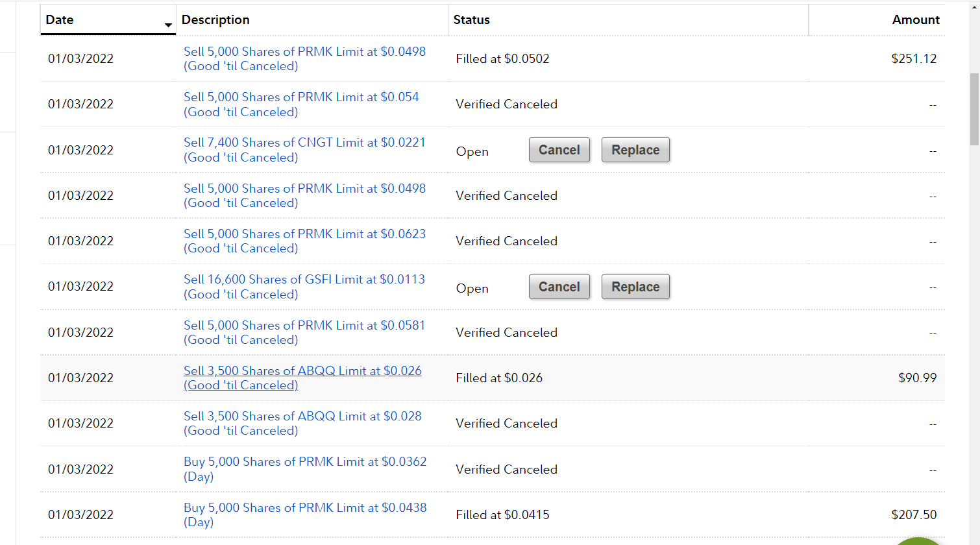Click the Amount column header
The width and height of the screenshot is (980, 545).
pos(915,20)
